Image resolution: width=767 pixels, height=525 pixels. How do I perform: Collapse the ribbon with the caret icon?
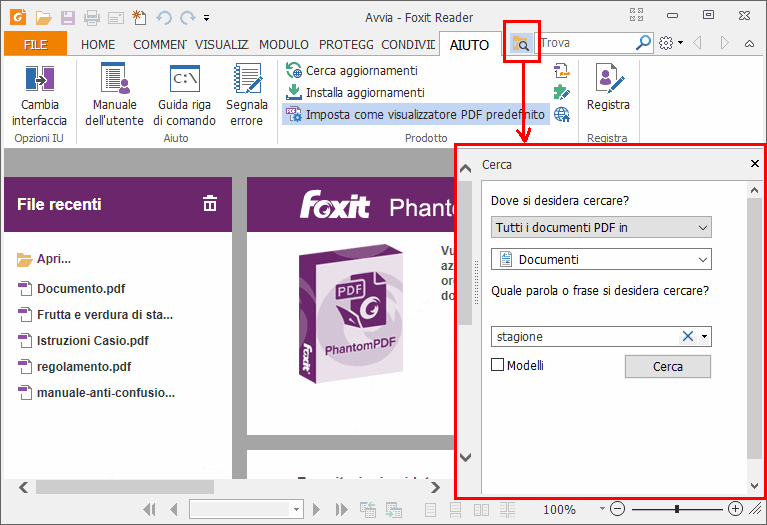[x=749, y=44]
